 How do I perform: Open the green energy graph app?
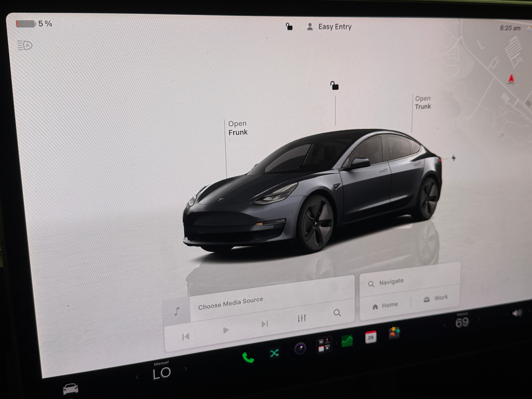point(347,341)
